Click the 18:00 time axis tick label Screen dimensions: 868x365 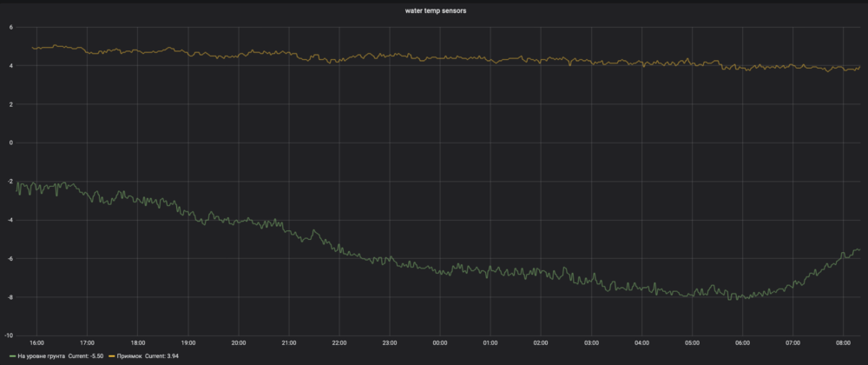(x=138, y=342)
